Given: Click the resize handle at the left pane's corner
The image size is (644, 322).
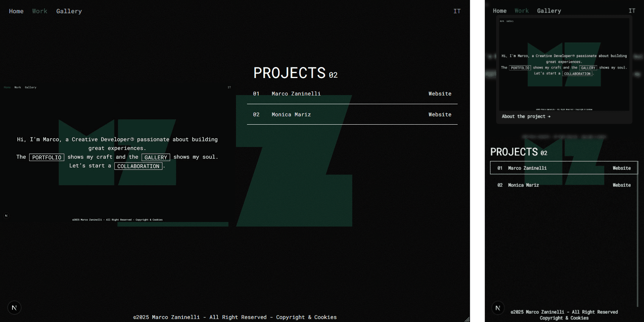Looking at the screenshot, I should [x=467, y=319].
